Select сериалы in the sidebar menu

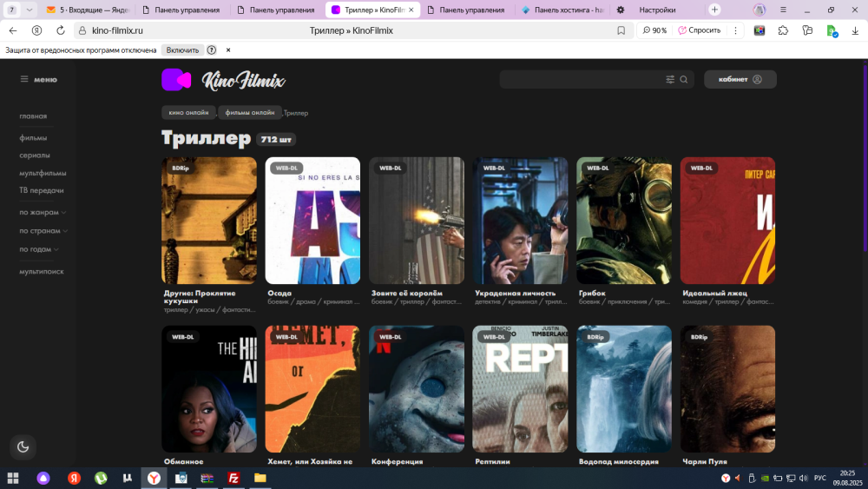pos(35,155)
